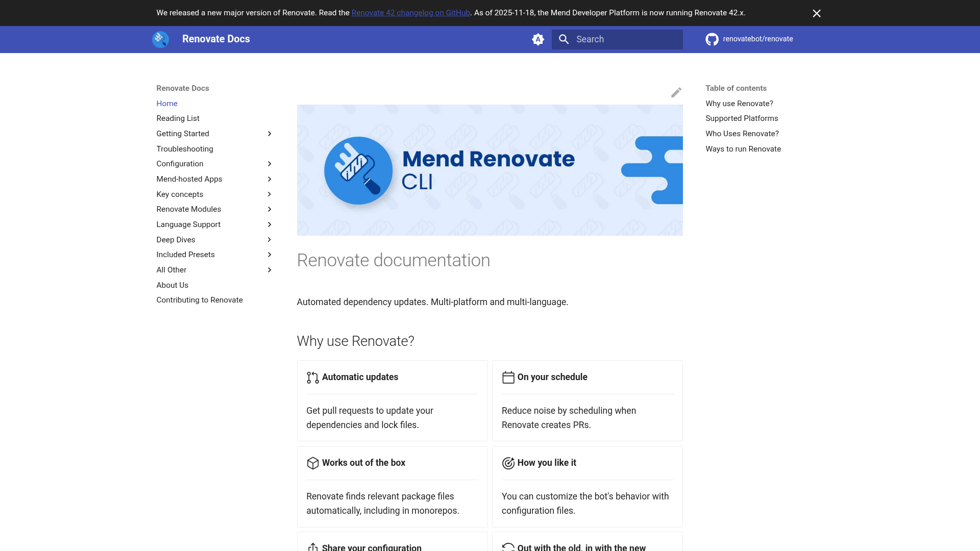This screenshot has height=551, width=980.
Task: Click the package box icon on Works out of the box
Action: tap(312, 463)
